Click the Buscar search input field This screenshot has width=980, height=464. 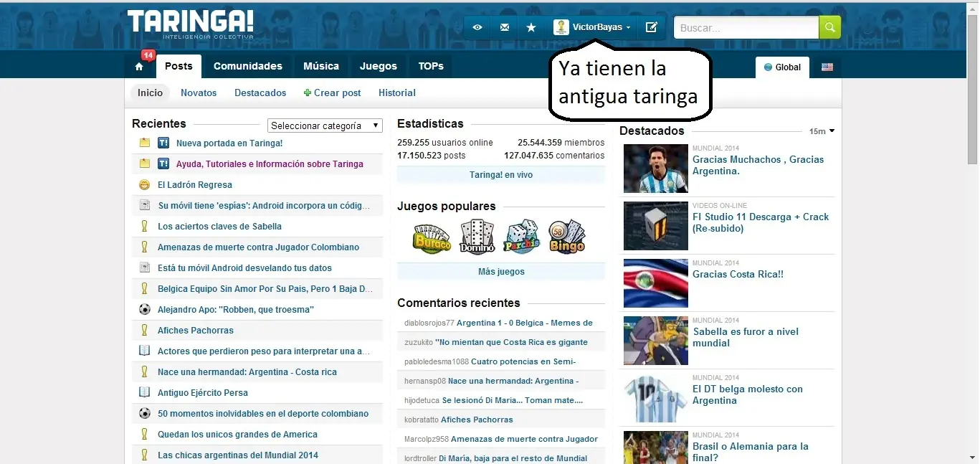(746, 27)
